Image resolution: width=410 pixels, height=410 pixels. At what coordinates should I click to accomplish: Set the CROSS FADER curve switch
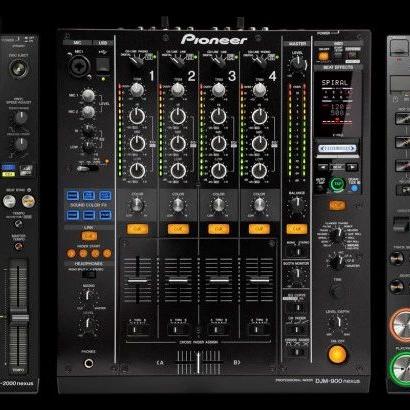(297, 351)
